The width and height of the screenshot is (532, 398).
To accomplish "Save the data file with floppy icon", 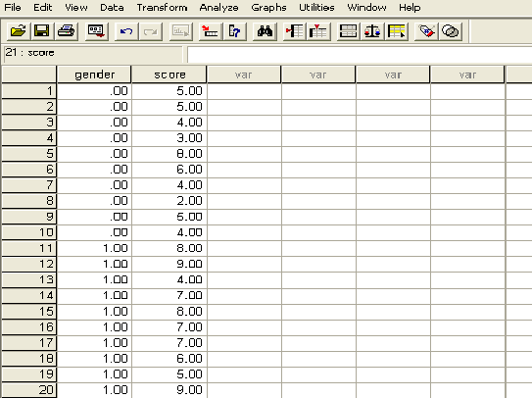I will coord(42,31).
